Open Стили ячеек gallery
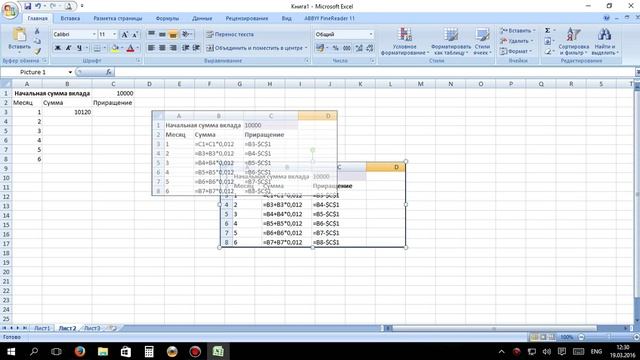Screen dimensions: 640x360 coord(482,42)
